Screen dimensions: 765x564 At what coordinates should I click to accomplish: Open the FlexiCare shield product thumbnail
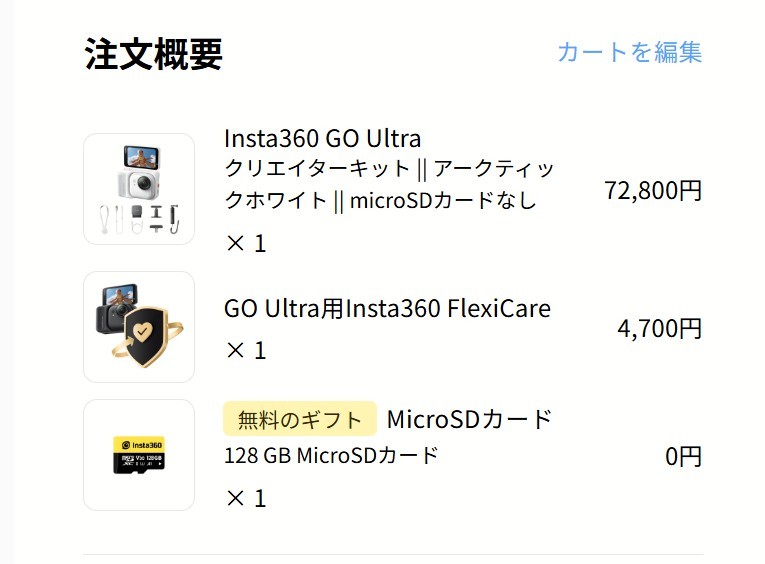[139, 327]
